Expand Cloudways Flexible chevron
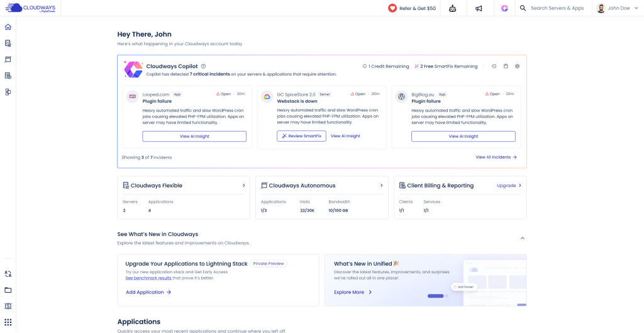Viewport: 644px width, 333px height. click(x=243, y=186)
